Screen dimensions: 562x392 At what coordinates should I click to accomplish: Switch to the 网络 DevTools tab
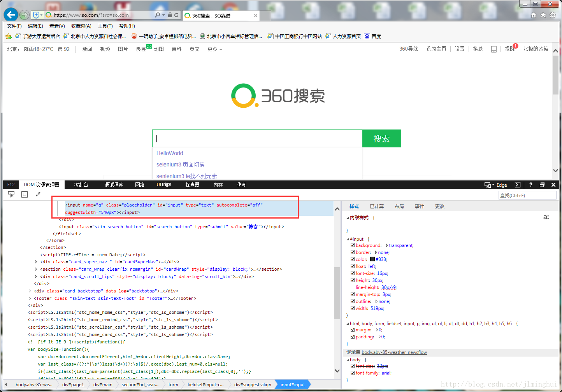pos(140,185)
